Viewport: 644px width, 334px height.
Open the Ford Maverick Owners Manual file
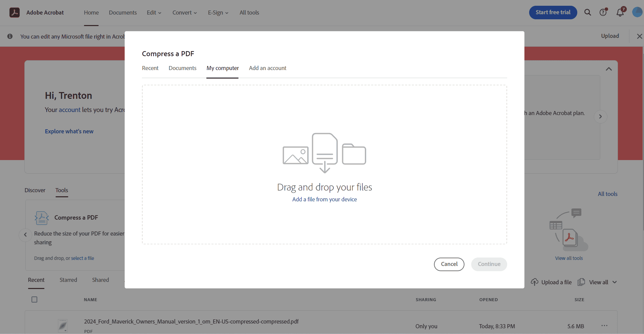191,321
